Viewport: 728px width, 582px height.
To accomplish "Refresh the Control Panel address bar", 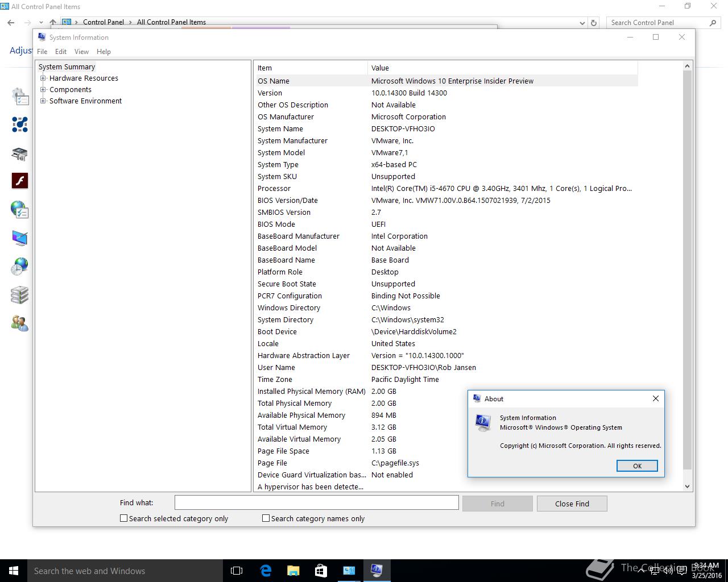I will tap(594, 23).
